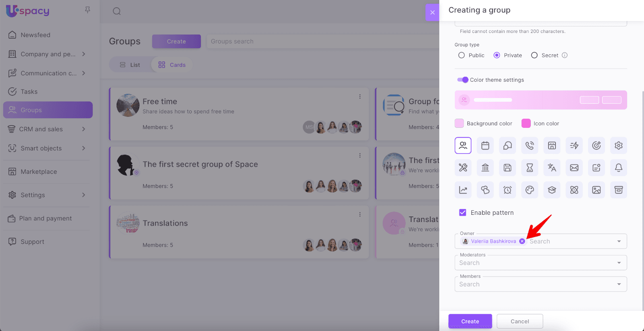Open the Members dropdown arrow

tap(619, 284)
